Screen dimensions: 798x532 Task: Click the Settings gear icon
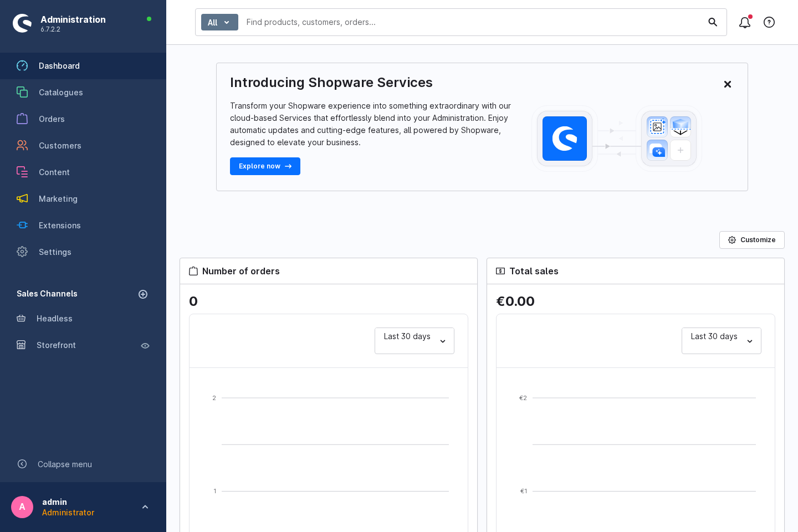pyautogui.click(x=22, y=252)
